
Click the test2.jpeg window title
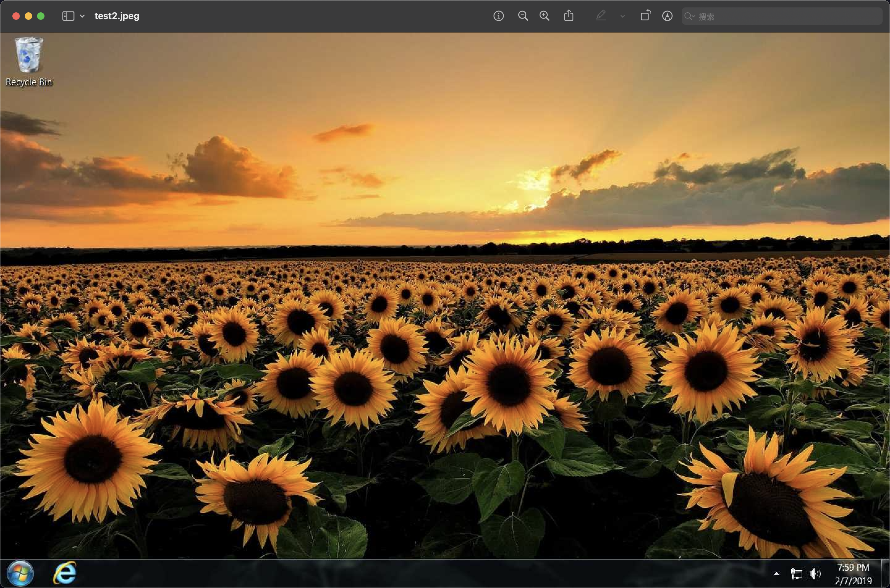[x=117, y=16]
